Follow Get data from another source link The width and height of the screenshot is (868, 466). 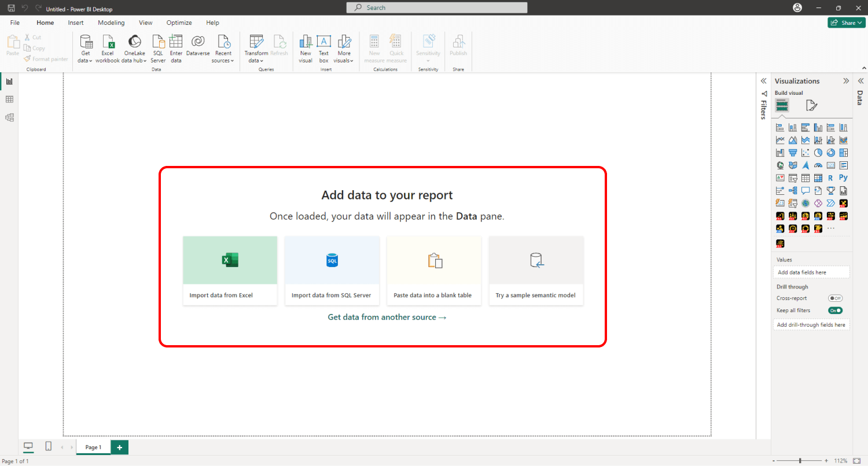pos(387,317)
